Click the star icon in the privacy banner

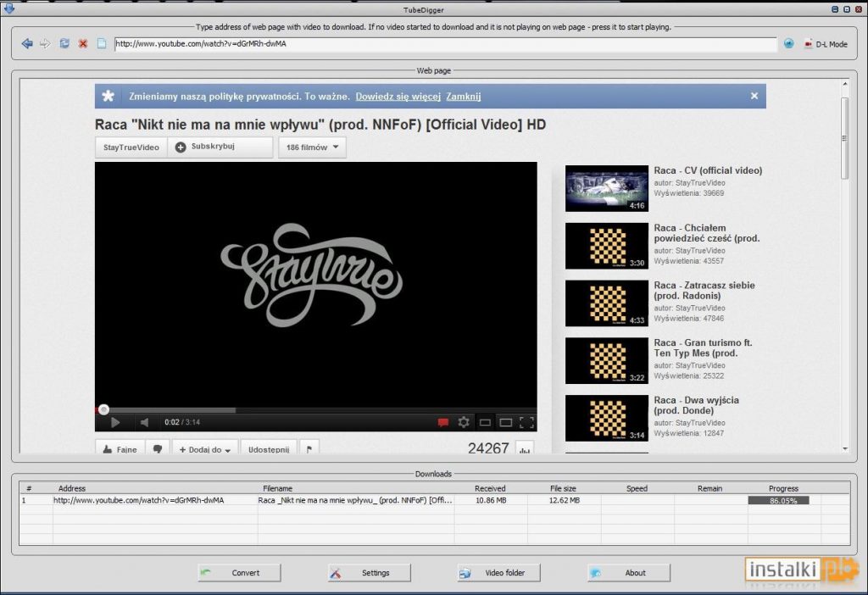tap(108, 96)
